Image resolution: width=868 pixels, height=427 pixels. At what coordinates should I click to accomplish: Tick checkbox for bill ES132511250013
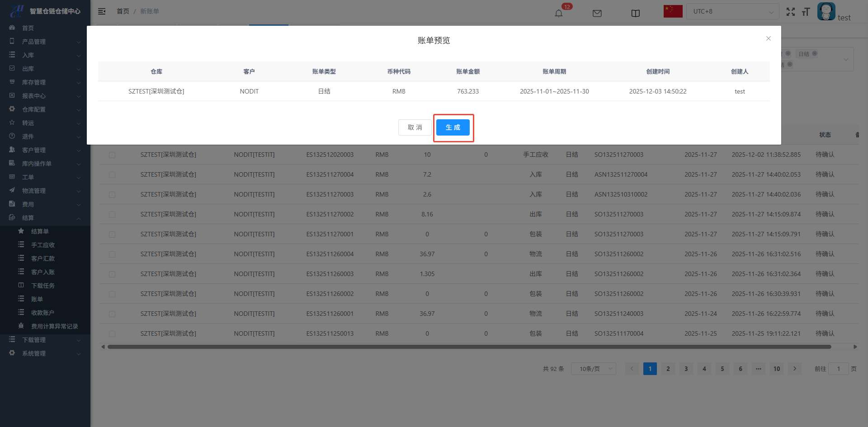click(x=112, y=334)
